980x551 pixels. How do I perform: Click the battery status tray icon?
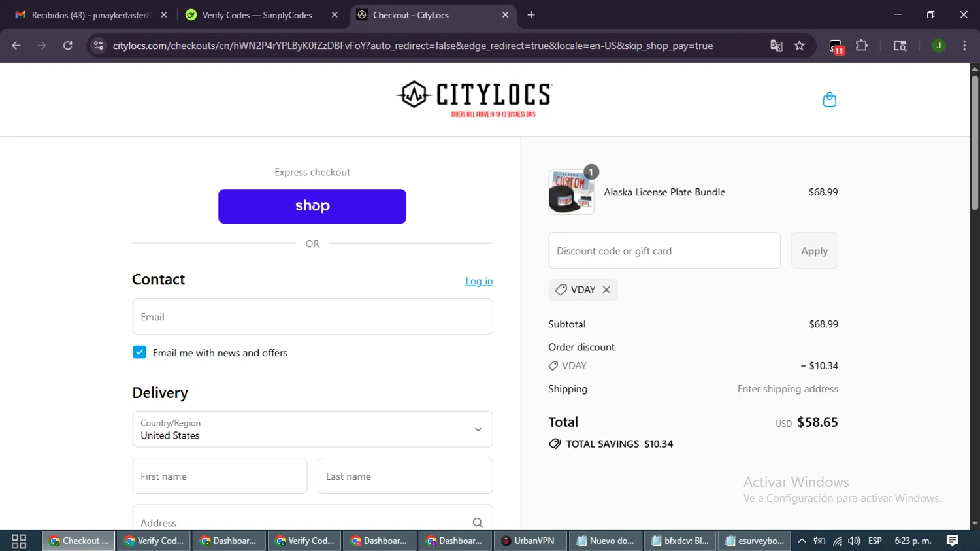[819, 541]
